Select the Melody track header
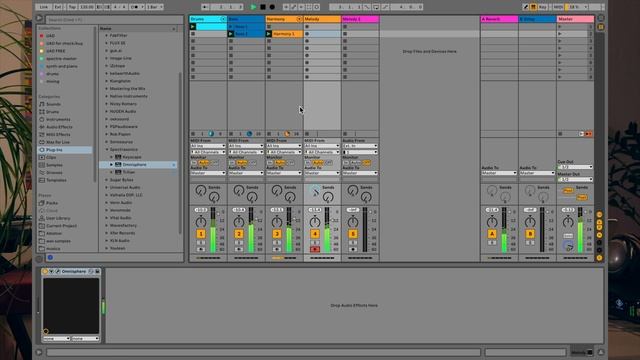This screenshot has height=360, width=640. coord(322,19)
